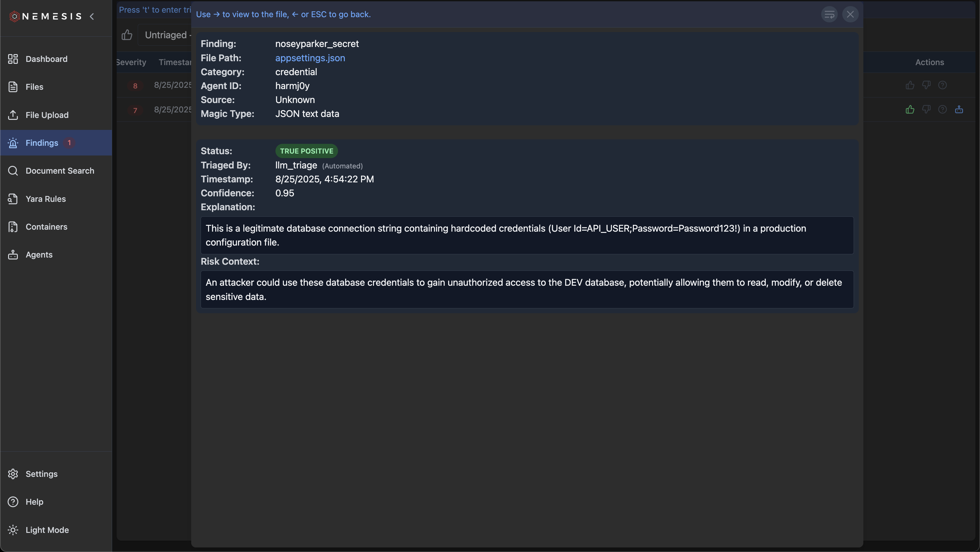The image size is (980, 552).
Task: Open the Dashboard page
Action: [x=46, y=59]
